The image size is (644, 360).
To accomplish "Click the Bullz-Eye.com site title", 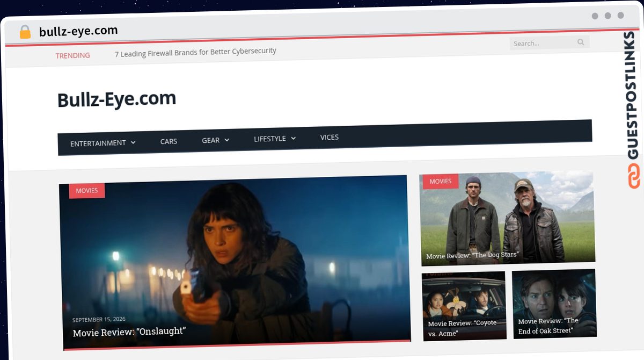I will point(116,99).
